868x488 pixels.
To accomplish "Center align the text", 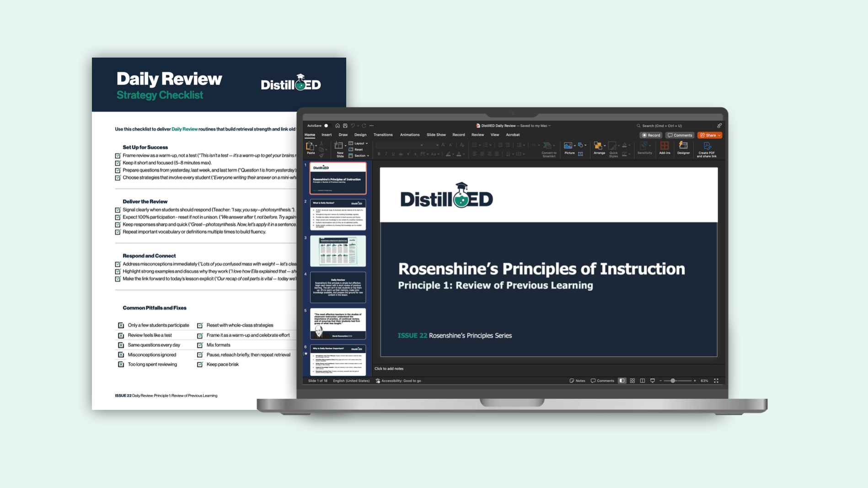I will [482, 154].
